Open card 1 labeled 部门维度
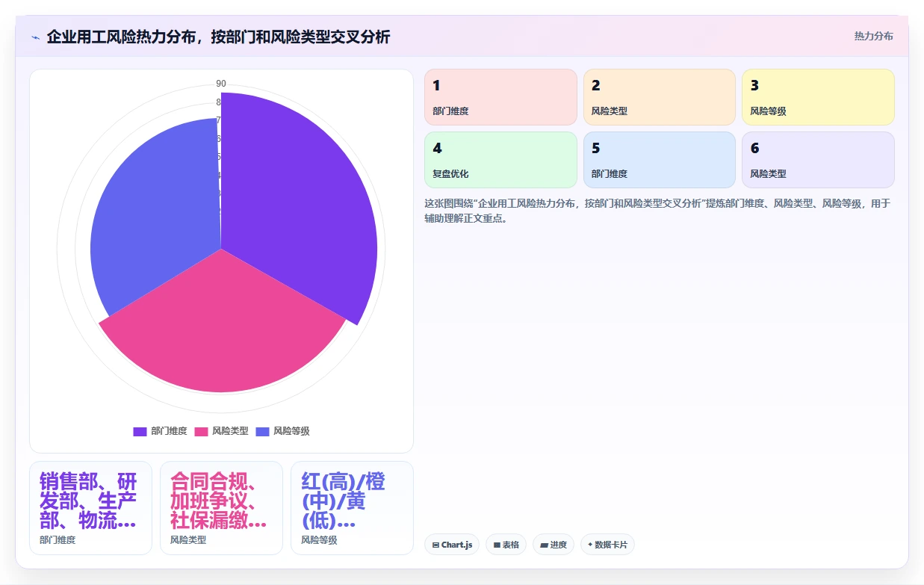This screenshot has height=585, width=924. [500, 97]
